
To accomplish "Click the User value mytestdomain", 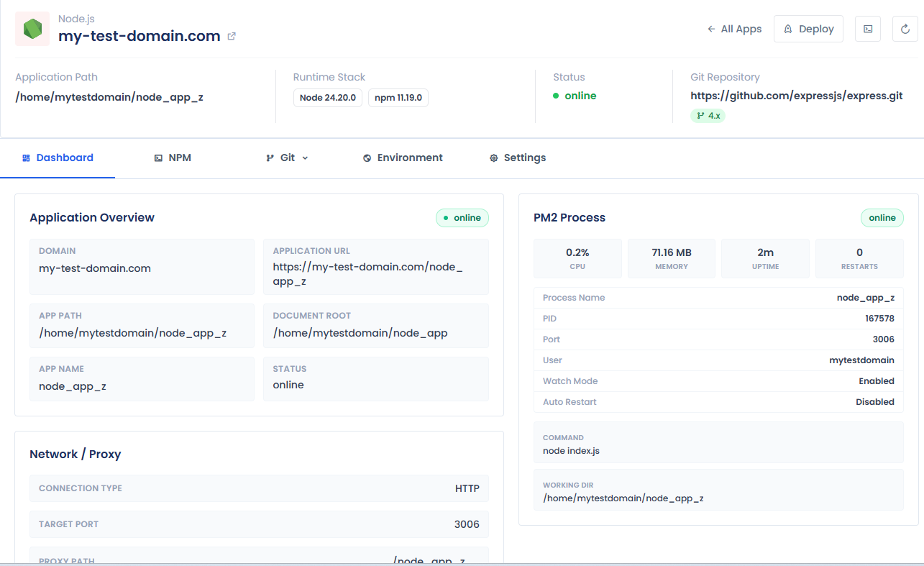I will coord(861,360).
